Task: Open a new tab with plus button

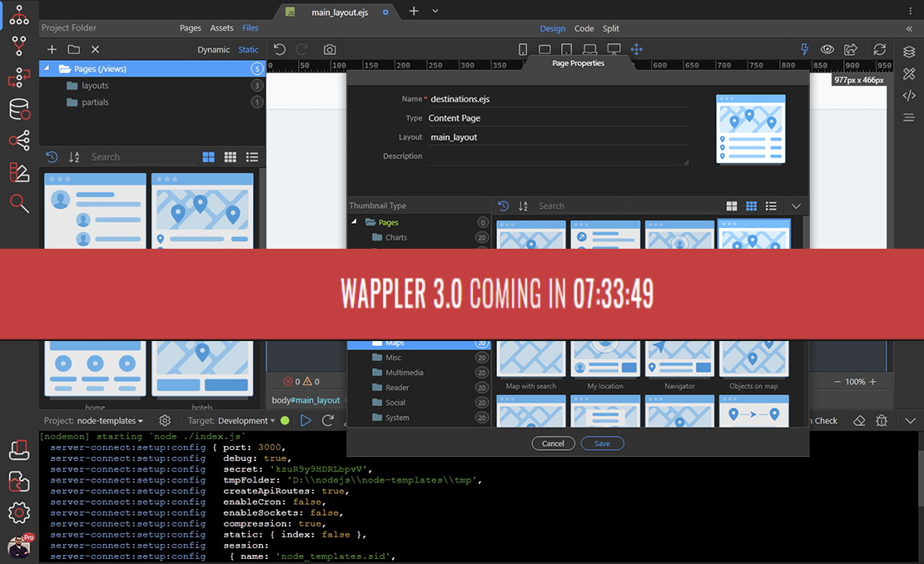Action: coord(414,11)
